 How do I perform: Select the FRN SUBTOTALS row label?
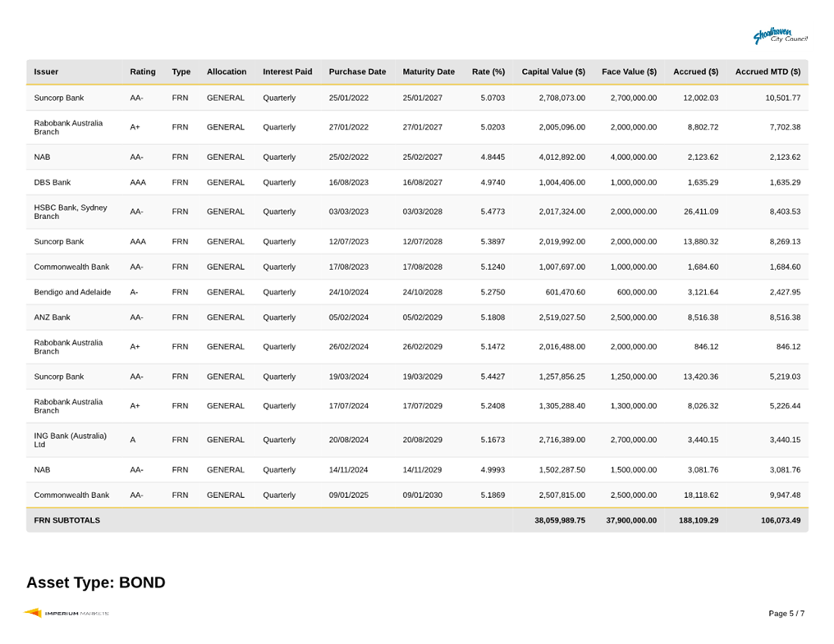pyautogui.click(x=67, y=521)
